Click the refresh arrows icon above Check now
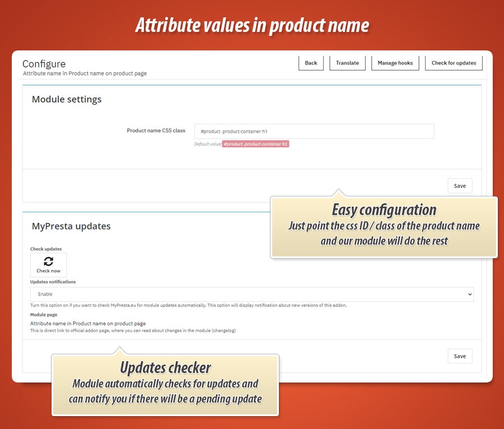The image size is (504, 429). pos(48,261)
